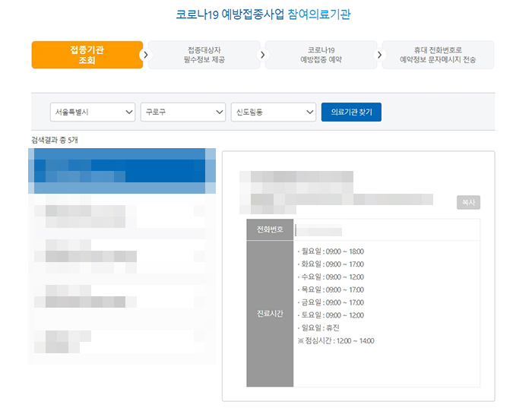
Task: Click the 월요일 : 09:00 ~ 18:00 line
Action: 331,251
